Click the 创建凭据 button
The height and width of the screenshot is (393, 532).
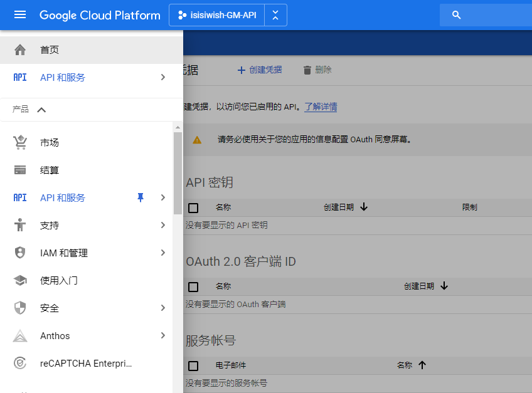click(x=260, y=70)
